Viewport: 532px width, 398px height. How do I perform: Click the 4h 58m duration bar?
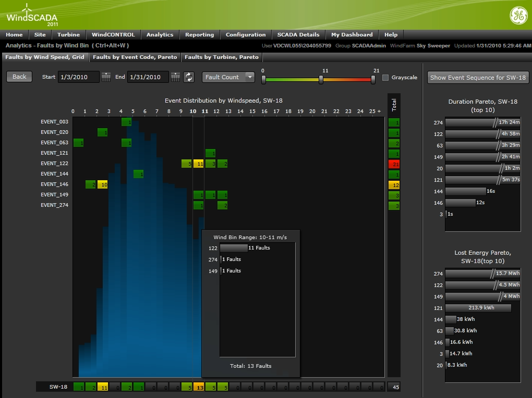pyautogui.click(x=482, y=134)
